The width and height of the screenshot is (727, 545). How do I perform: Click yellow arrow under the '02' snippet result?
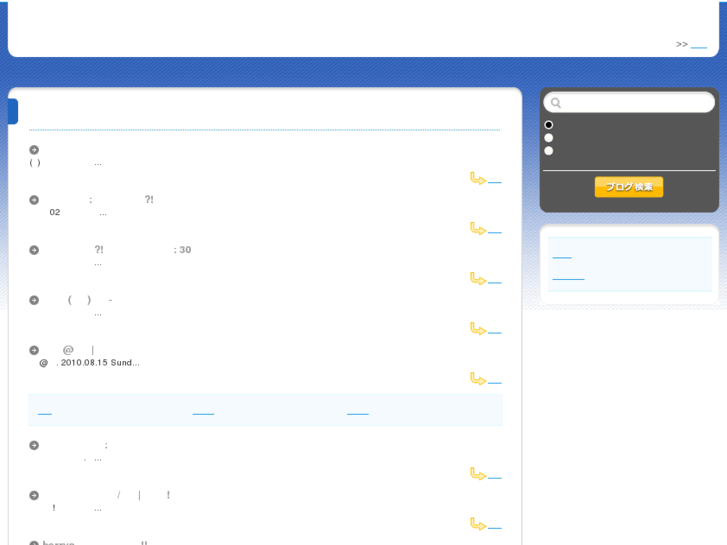(x=478, y=229)
